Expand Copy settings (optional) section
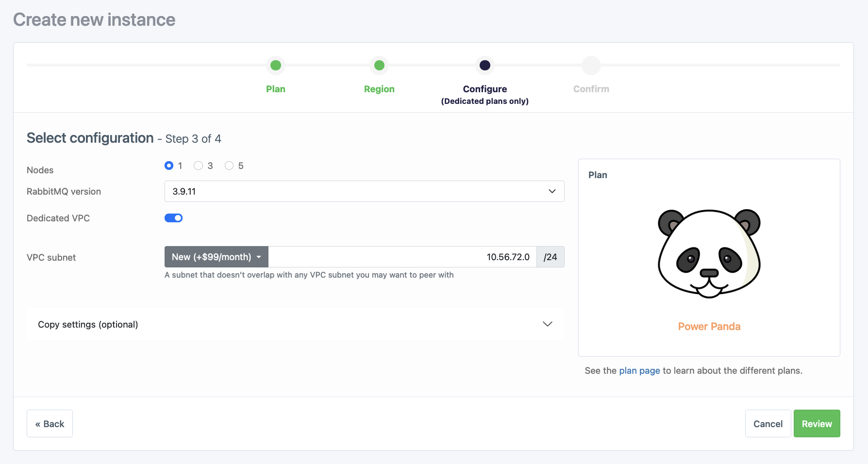 pyautogui.click(x=295, y=324)
